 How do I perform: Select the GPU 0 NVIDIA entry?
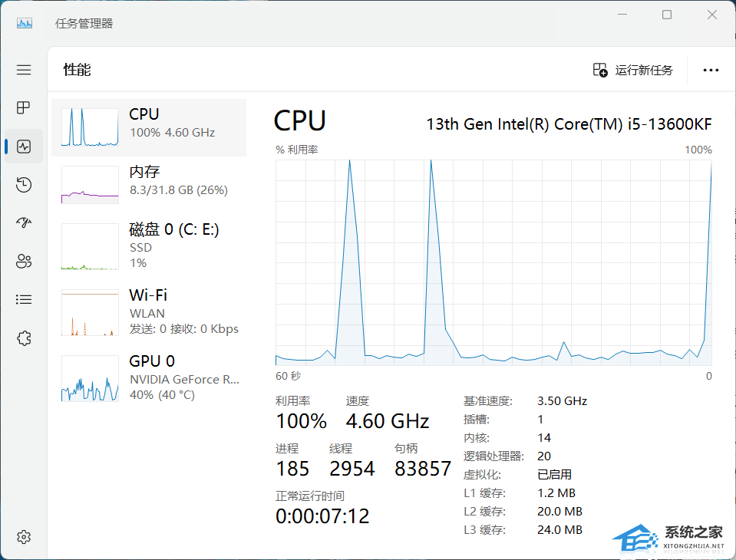pos(149,377)
